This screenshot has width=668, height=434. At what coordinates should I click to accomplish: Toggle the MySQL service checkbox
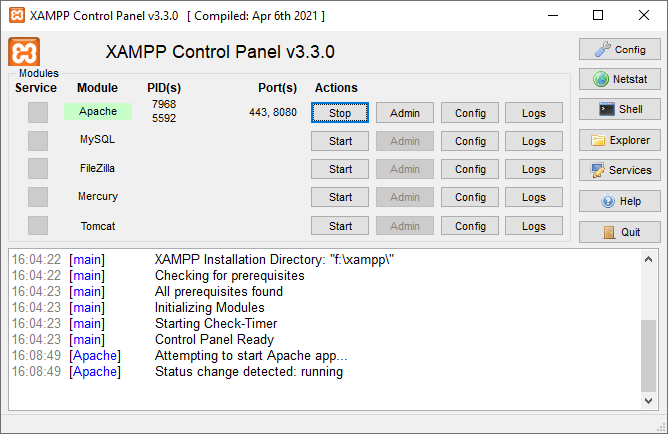38,141
